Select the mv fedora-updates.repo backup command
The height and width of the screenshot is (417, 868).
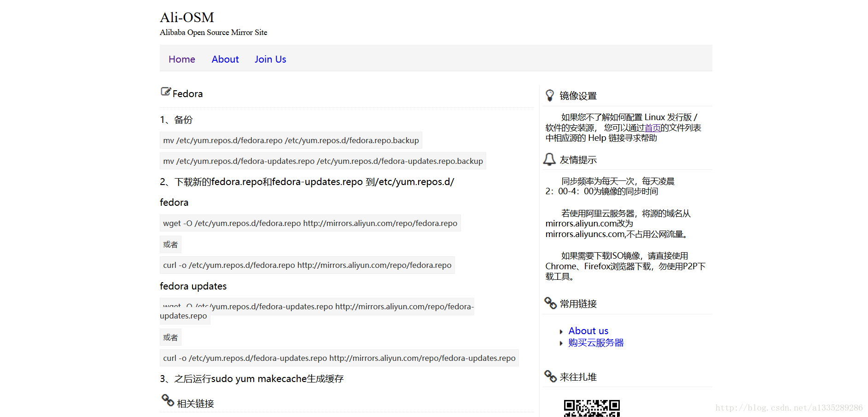coord(323,161)
